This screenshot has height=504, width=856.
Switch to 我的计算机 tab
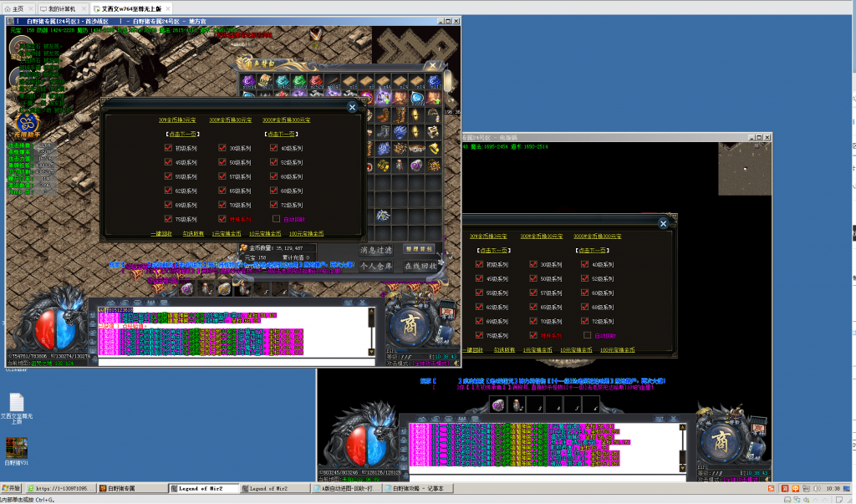pyautogui.click(x=62, y=8)
